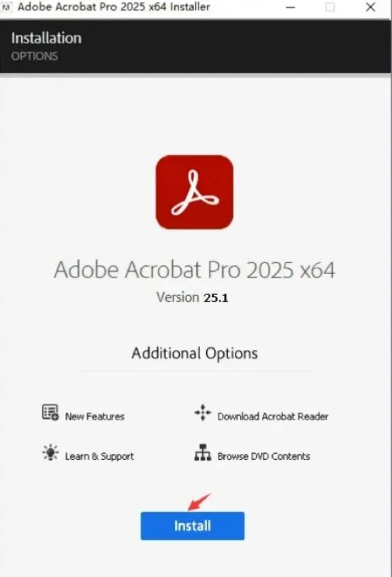Image resolution: width=392 pixels, height=577 pixels.
Task: Click the installer window title bar text
Action: coord(114,7)
